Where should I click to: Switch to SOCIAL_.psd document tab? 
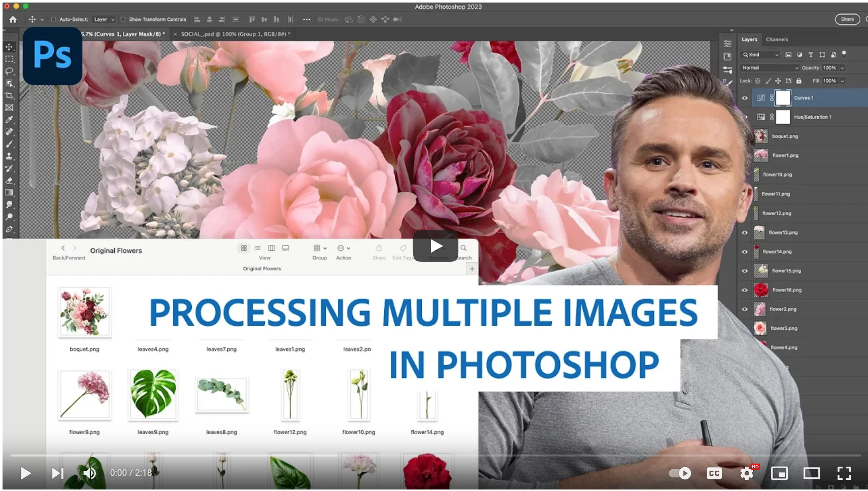tap(236, 34)
